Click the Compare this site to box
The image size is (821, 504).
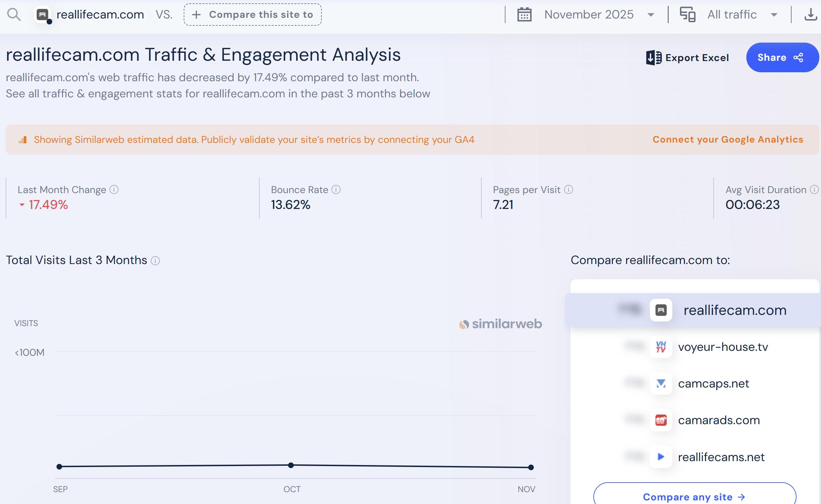click(x=252, y=15)
